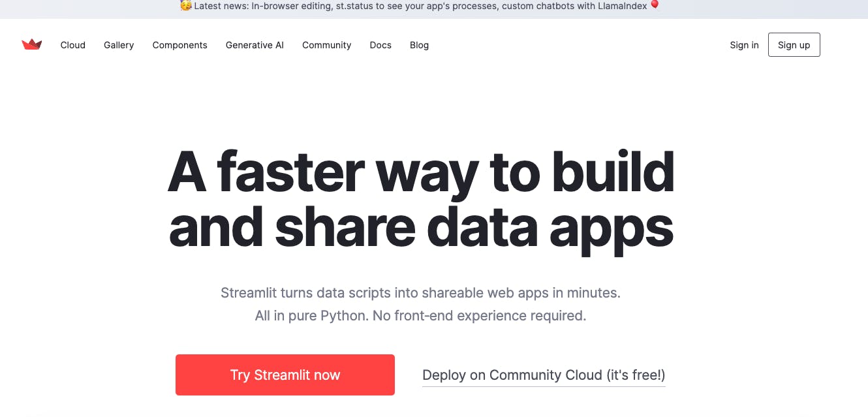The image size is (868, 417).
Task: Click the Streamlit crown logo
Action: [x=31, y=44]
